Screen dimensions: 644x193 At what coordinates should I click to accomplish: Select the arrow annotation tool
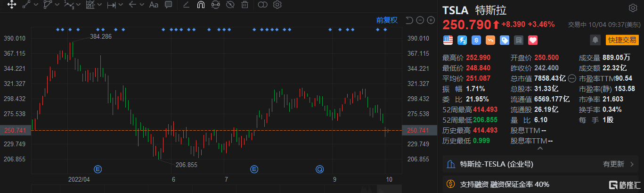pyautogui.click(x=132, y=5)
